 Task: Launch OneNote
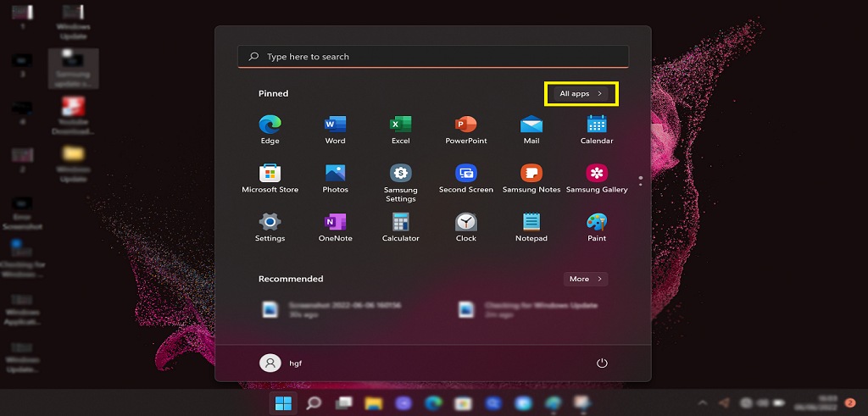(x=335, y=227)
